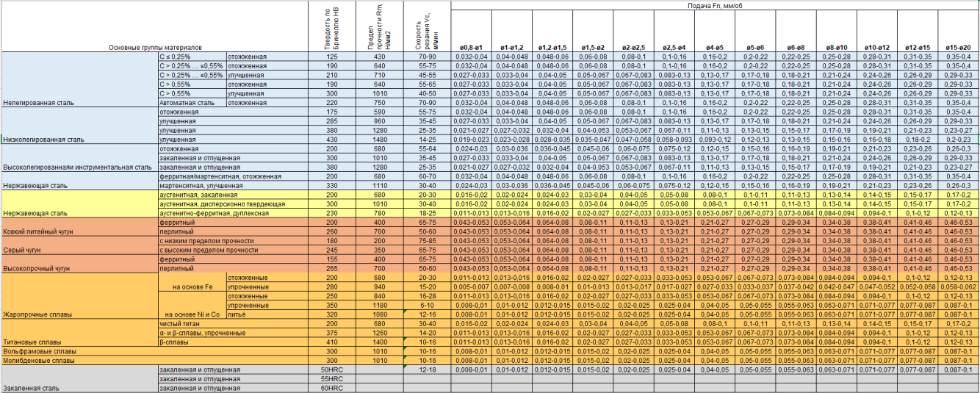Viewport: 980px width, 393px height.
Task: Select the 'Основные группы материалов' header cell
Action: tap(154, 47)
